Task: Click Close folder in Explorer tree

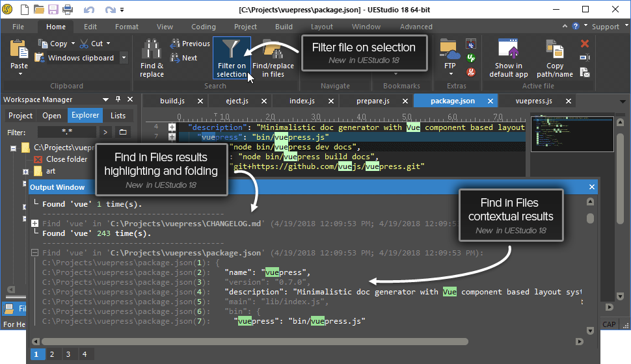Action: (x=66, y=159)
